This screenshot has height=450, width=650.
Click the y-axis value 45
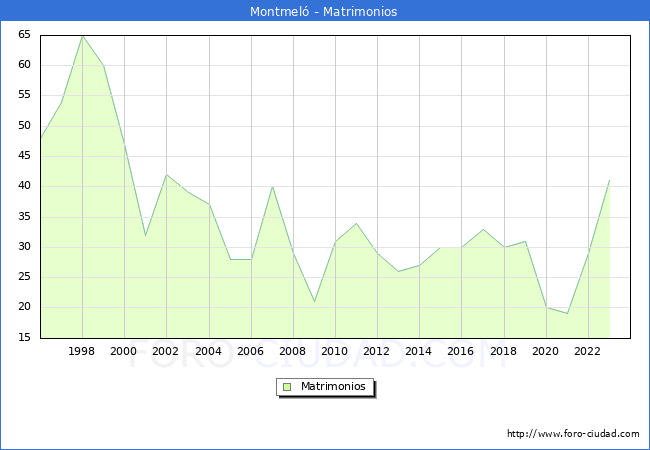pyautogui.click(x=24, y=156)
